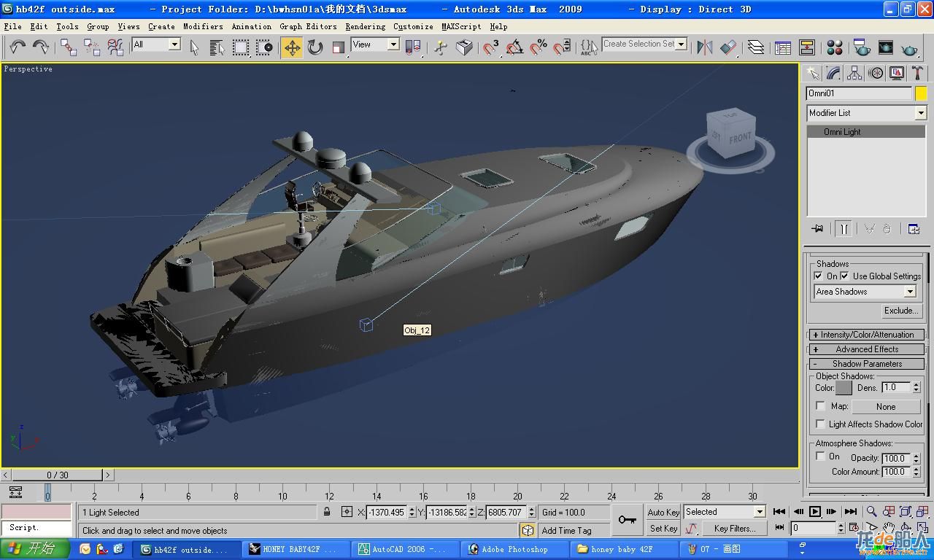Screen dimensions: 934x560
Task: Toggle Absolute/Offset transform type-in mode
Action: coord(347,512)
